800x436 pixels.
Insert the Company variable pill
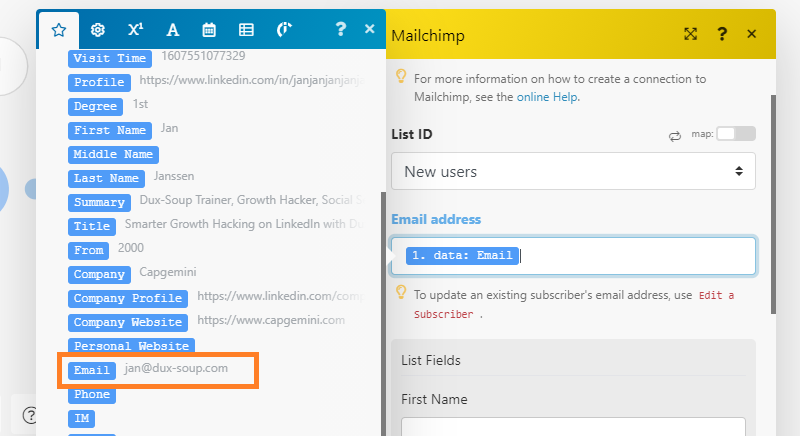point(99,274)
